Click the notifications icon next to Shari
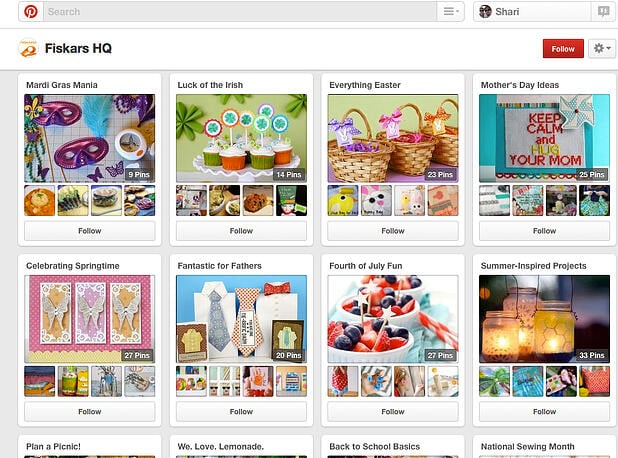Viewport: 618px width, 458px height. pos(603,11)
